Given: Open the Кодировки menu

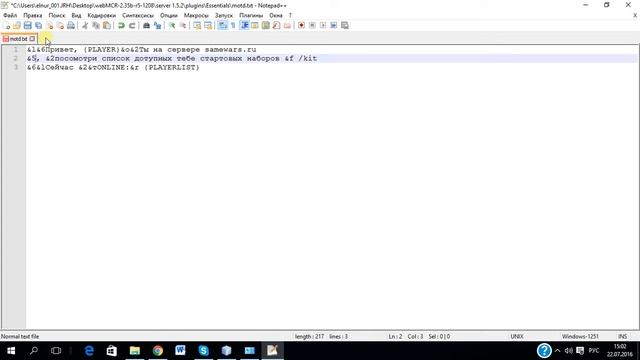Looking at the screenshot, I should (102, 15).
